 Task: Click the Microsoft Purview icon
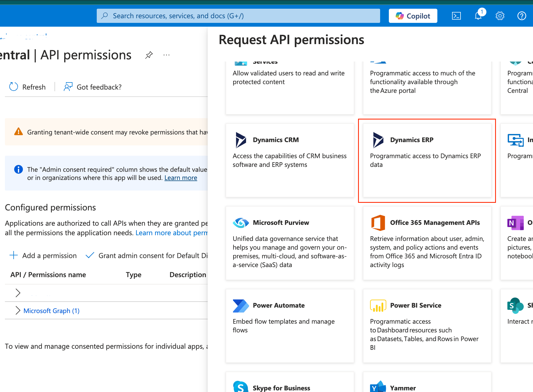(x=241, y=223)
